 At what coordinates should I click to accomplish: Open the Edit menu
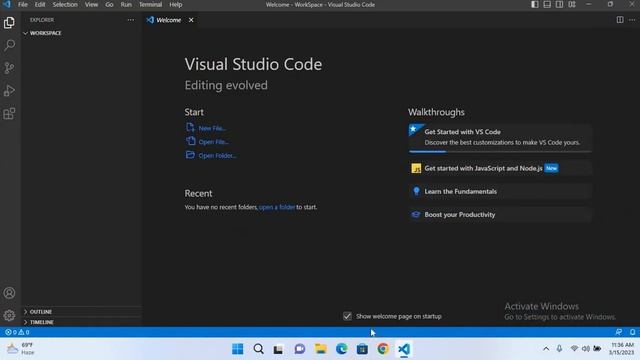point(40,4)
